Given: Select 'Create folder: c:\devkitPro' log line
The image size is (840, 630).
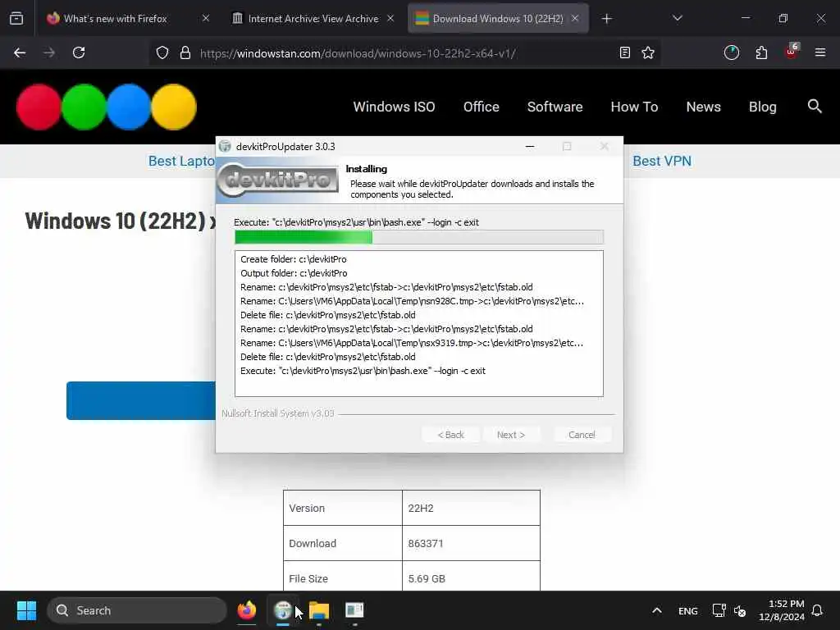Looking at the screenshot, I should coord(294,259).
